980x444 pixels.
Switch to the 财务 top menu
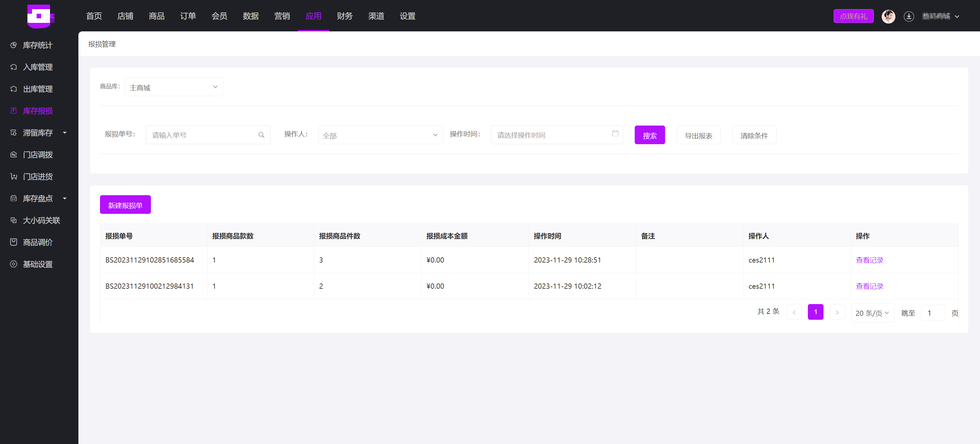[x=344, y=16]
